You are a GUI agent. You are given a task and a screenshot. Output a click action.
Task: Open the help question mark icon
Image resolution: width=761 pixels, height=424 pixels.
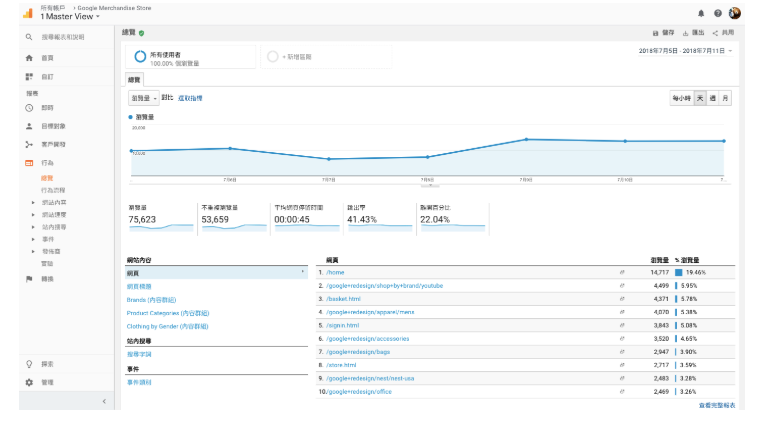click(x=718, y=13)
